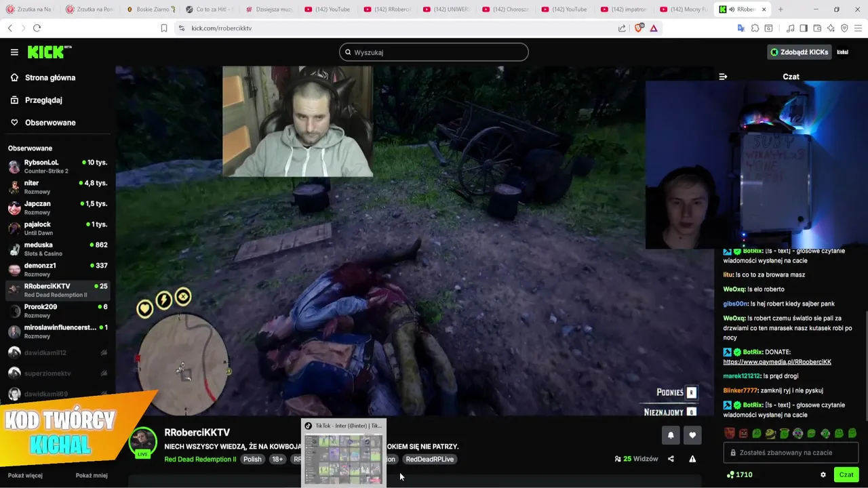Click the RedDeadRPLive tag

429,459
